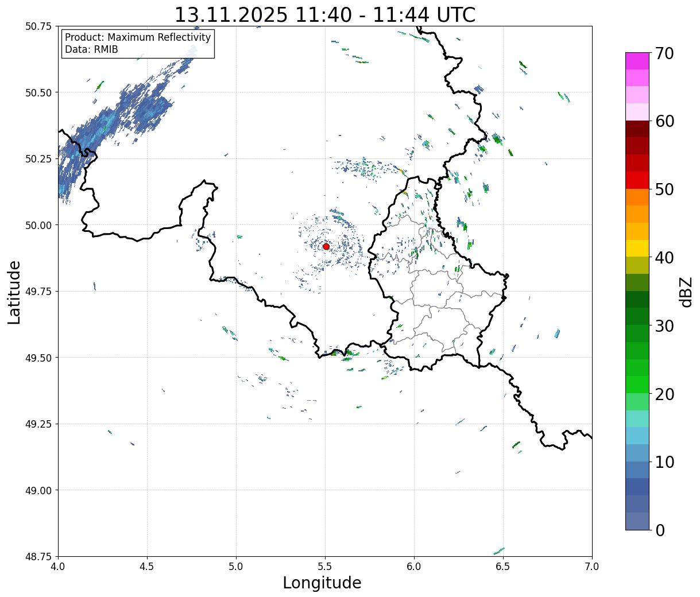Image resolution: width=700 pixels, height=597 pixels.
Task: Click the 30 tick label on colorbar
Action: (664, 326)
